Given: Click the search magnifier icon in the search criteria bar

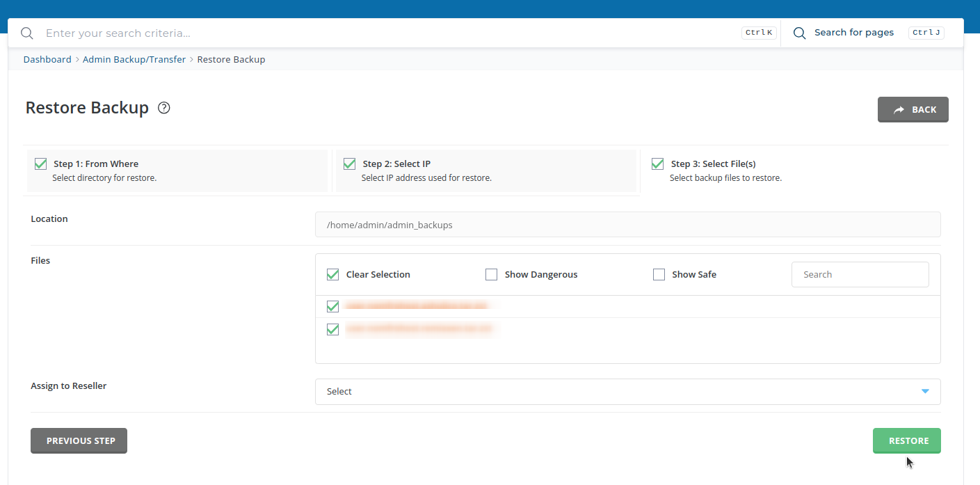Looking at the screenshot, I should tap(26, 33).
